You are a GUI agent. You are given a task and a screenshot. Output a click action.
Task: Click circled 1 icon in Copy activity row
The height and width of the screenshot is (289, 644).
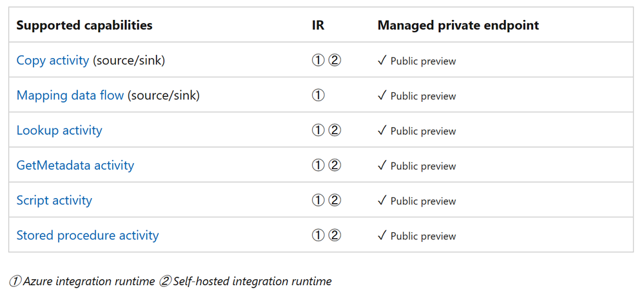[x=318, y=61]
